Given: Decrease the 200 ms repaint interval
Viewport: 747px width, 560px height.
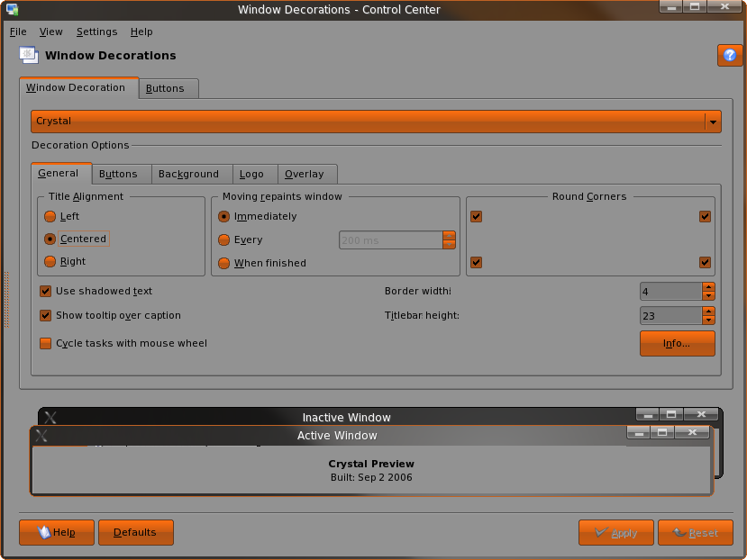Looking at the screenshot, I should (449, 244).
